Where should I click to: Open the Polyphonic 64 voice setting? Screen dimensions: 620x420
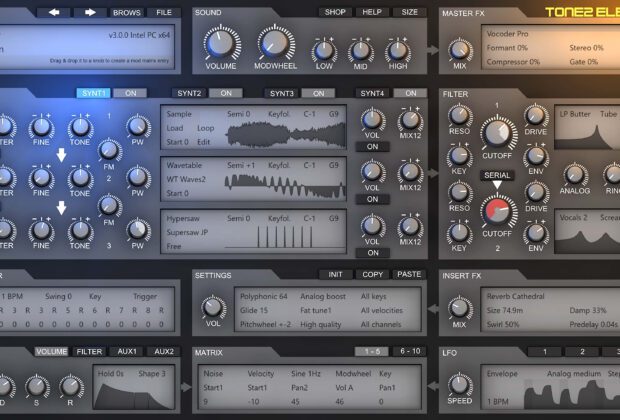click(264, 296)
